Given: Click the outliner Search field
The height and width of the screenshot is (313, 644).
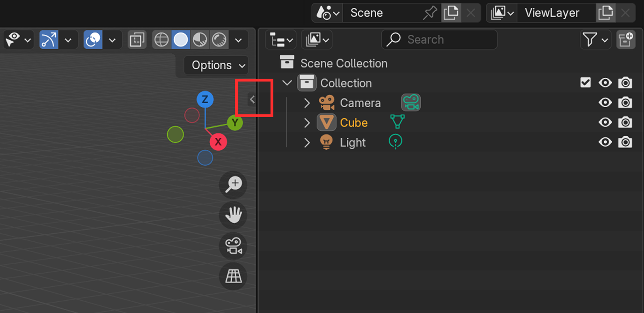Looking at the screenshot, I should point(439,40).
